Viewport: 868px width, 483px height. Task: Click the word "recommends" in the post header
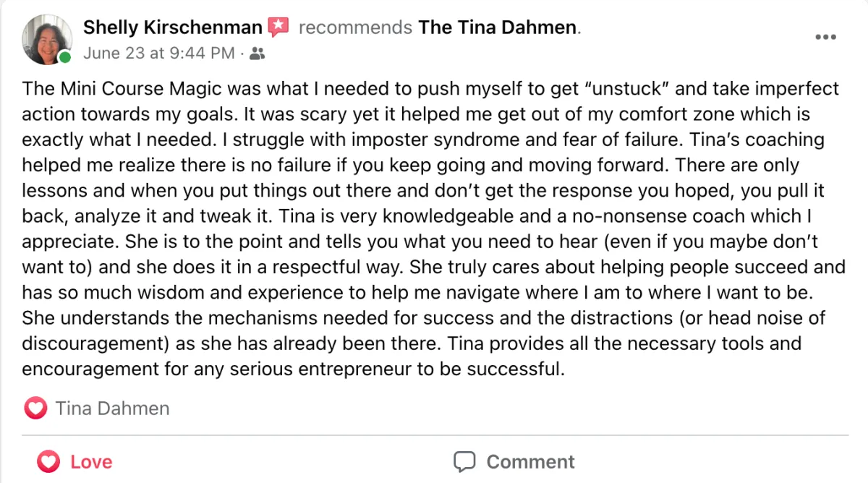tap(355, 27)
